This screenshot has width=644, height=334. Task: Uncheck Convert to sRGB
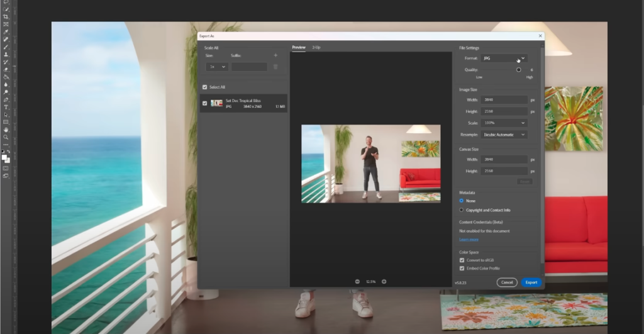(x=462, y=260)
